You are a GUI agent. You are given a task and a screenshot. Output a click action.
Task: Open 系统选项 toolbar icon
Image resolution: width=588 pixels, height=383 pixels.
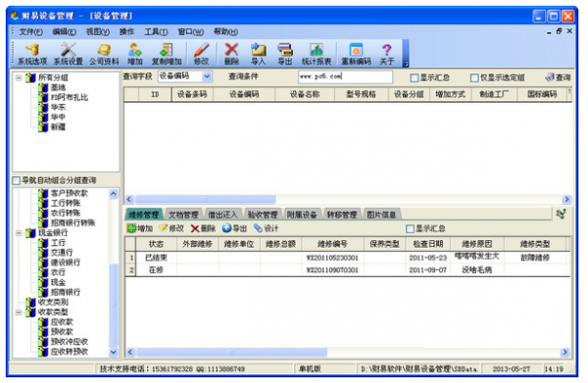pyautogui.click(x=32, y=54)
